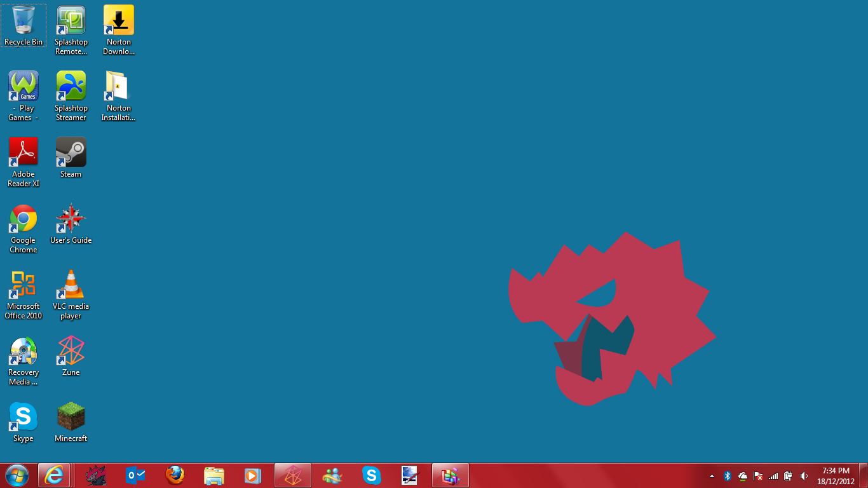The image size is (868, 488).
Task: Open Windows Explorer folder in taskbar
Action: tap(214, 475)
